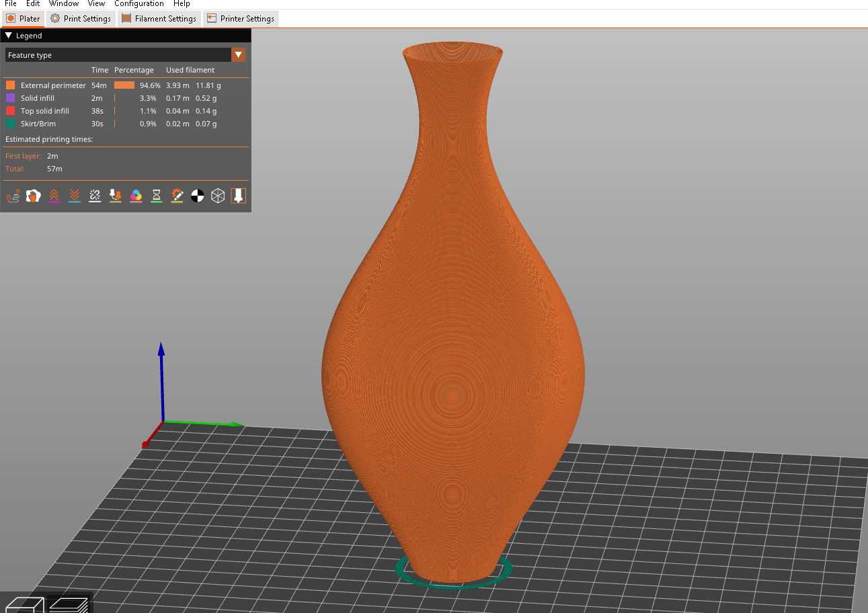This screenshot has height=613, width=868.
Task: Toggle the Top solid infill legend row
Action: click(x=126, y=111)
